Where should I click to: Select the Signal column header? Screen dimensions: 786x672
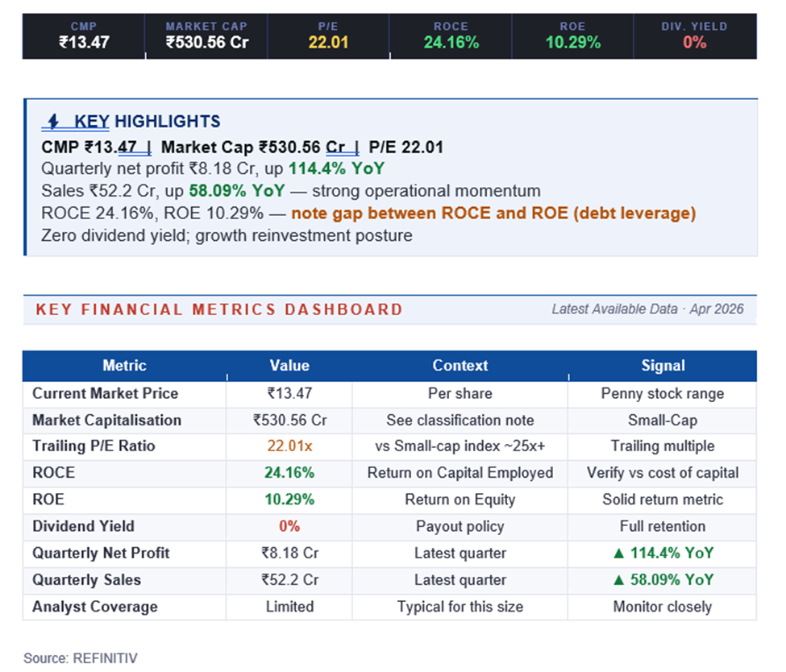click(x=662, y=366)
